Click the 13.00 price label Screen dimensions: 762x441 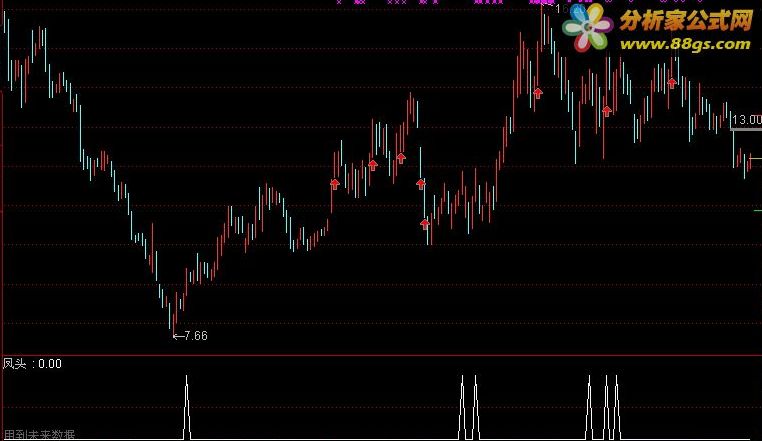(746, 120)
